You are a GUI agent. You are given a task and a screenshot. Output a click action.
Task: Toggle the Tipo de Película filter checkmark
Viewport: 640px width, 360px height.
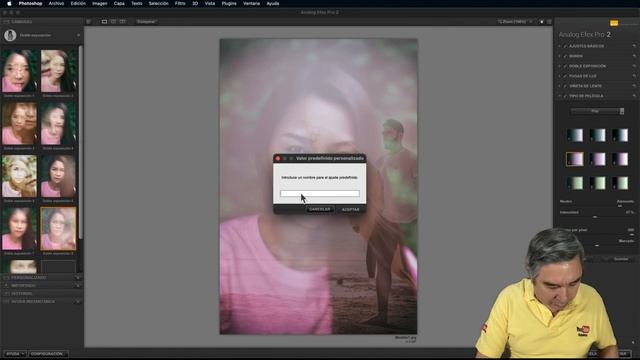click(565, 96)
